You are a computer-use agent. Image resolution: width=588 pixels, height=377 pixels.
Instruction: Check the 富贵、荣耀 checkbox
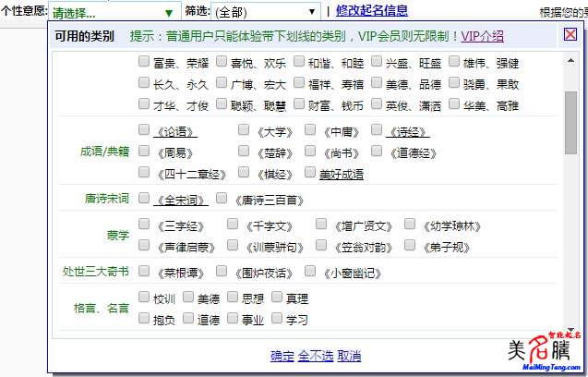[x=144, y=62]
